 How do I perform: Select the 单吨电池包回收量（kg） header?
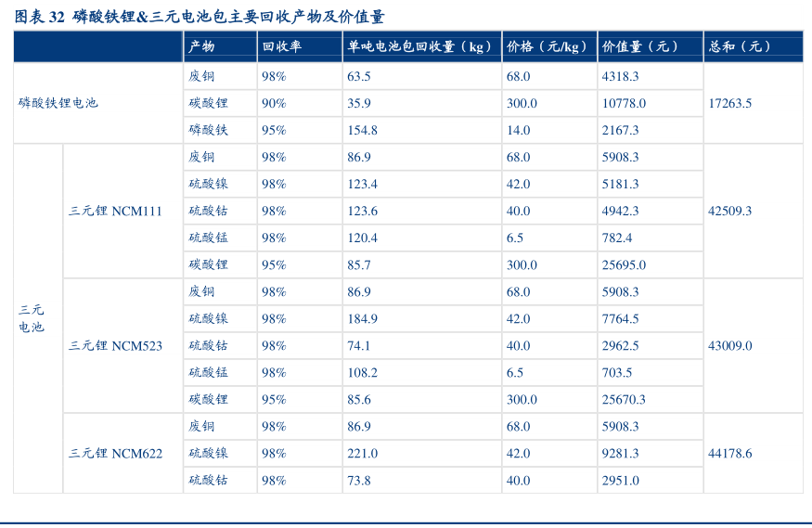pyautogui.click(x=419, y=46)
